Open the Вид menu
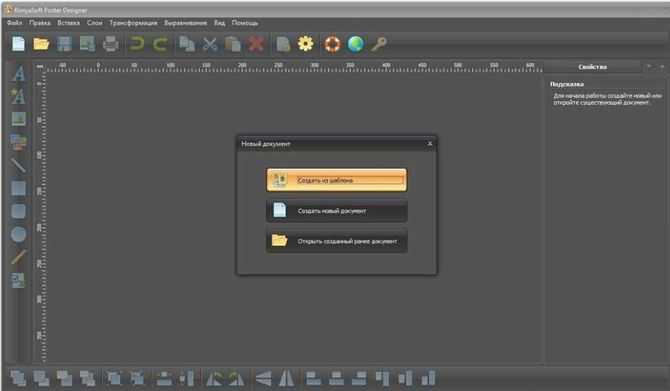 (x=219, y=23)
